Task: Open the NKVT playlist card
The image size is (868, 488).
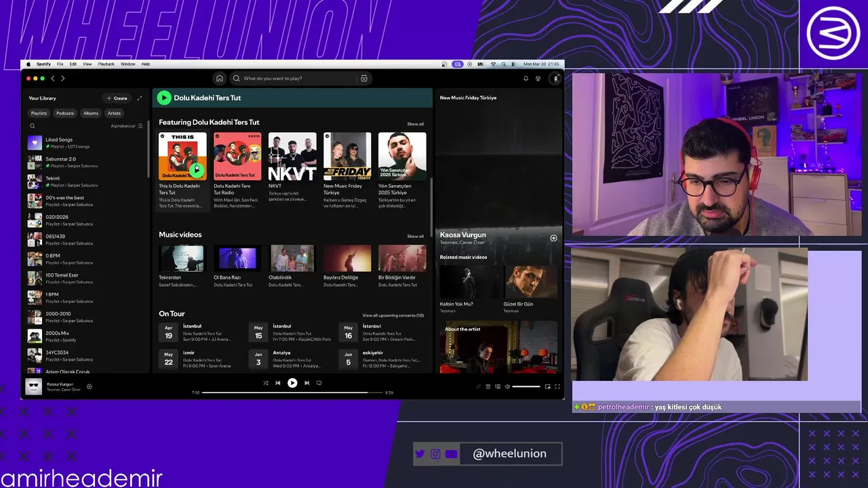Action: [292, 170]
